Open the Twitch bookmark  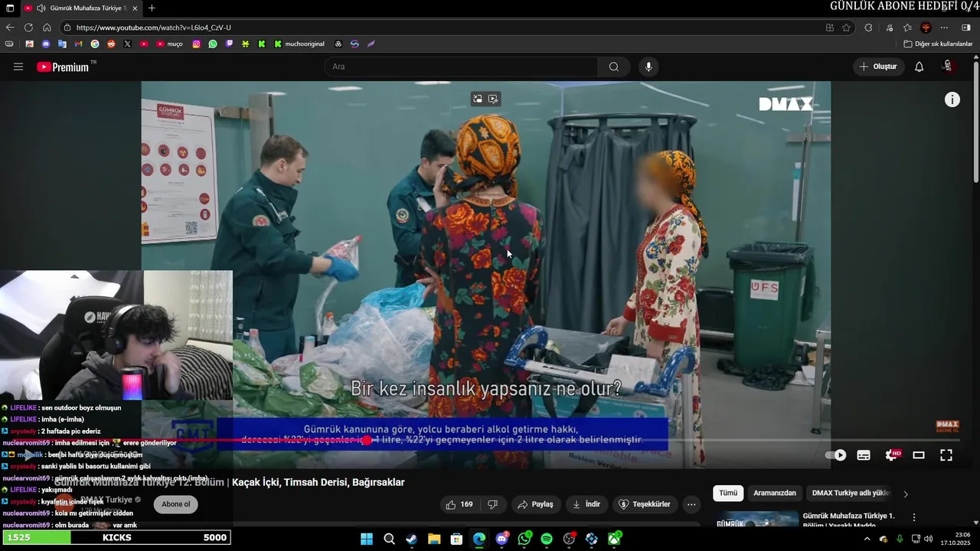pos(229,44)
